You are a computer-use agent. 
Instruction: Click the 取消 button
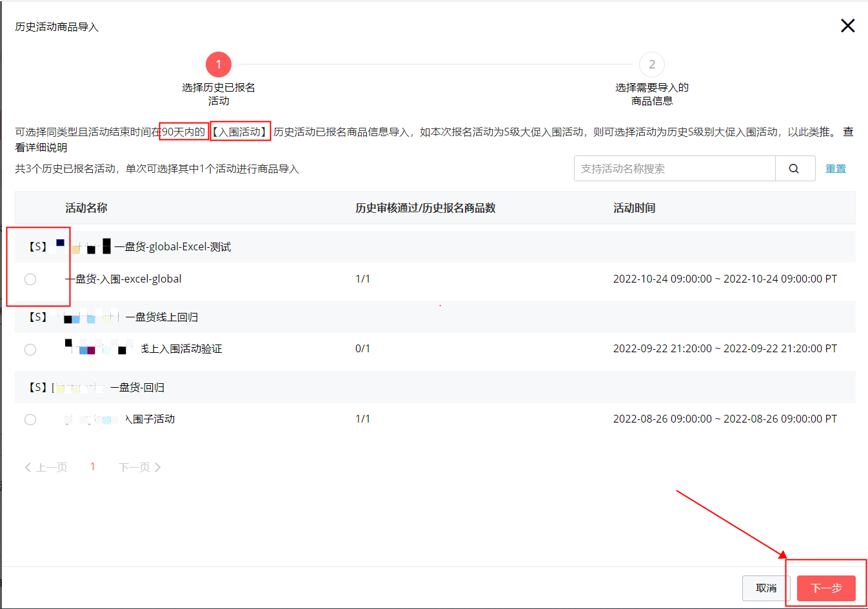pos(766,588)
